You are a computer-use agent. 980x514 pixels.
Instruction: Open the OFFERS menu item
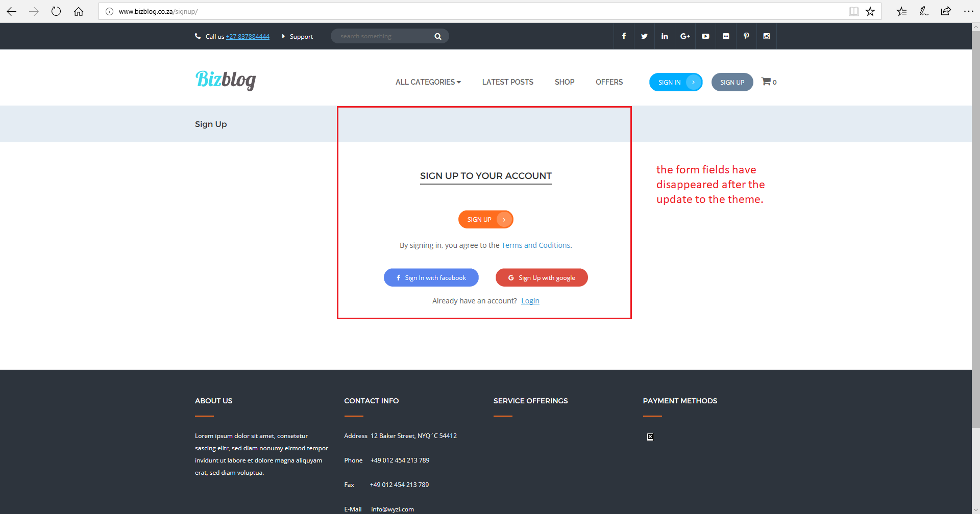(609, 82)
